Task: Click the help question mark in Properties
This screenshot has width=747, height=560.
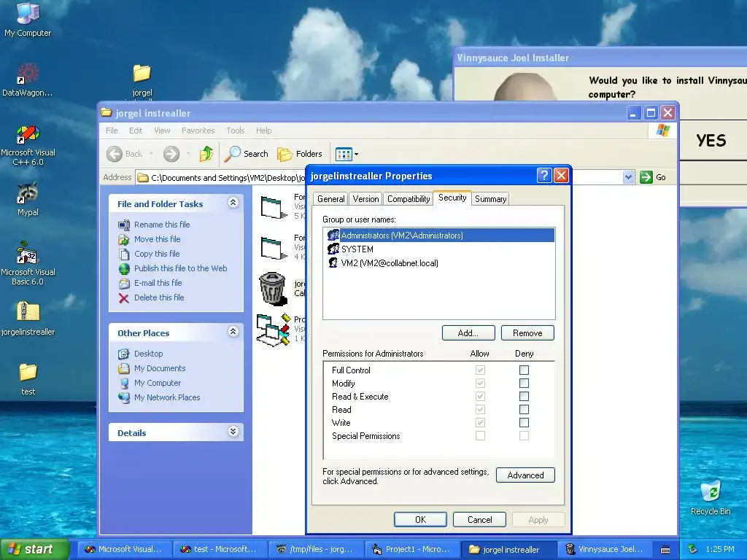Action: point(544,176)
